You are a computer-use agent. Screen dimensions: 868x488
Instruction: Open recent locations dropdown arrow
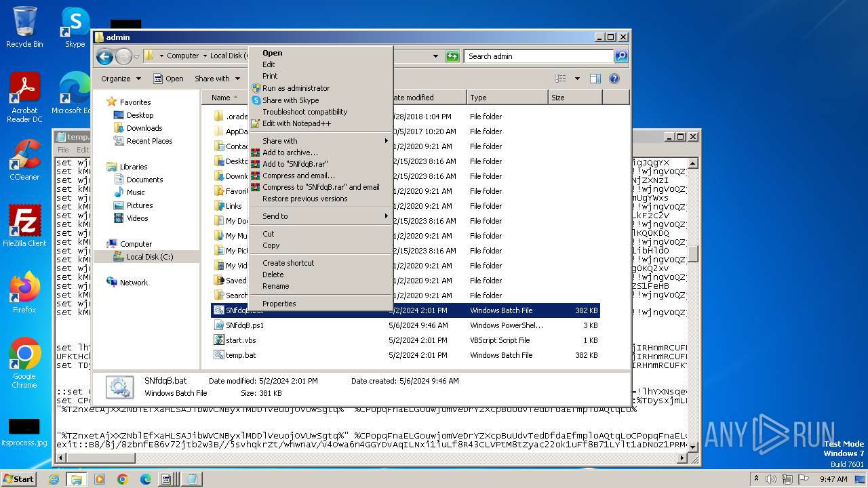136,56
